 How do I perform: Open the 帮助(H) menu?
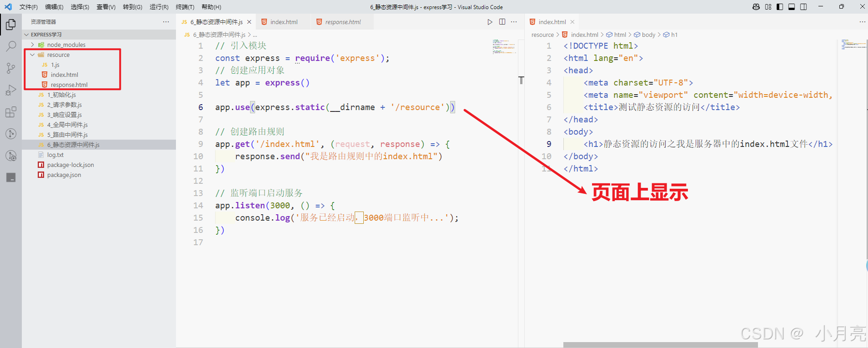point(211,7)
